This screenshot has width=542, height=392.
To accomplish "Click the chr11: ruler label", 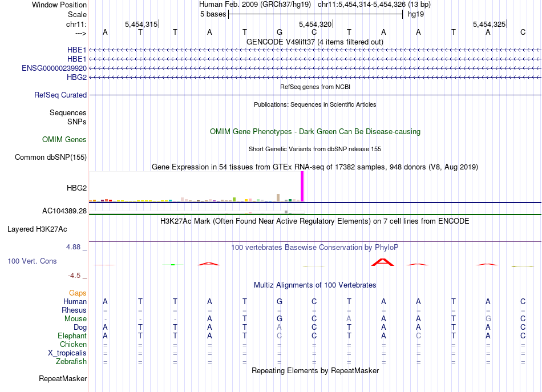I will pyautogui.click(x=76, y=24).
